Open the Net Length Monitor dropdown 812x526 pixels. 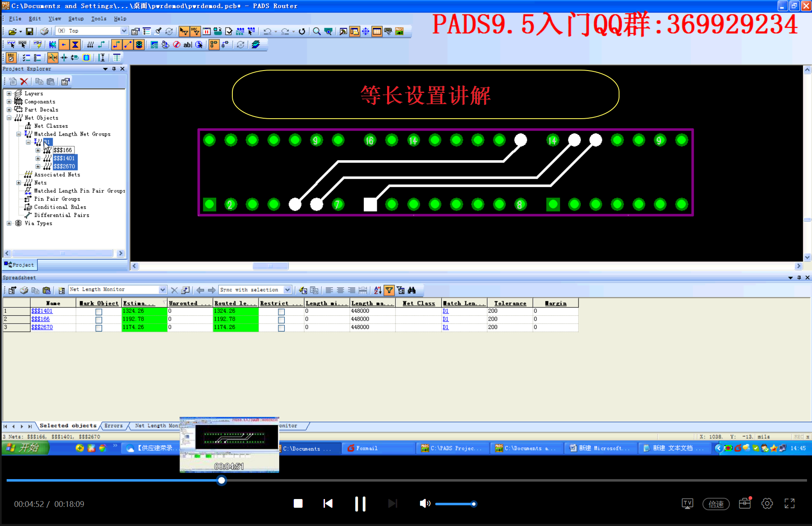pyautogui.click(x=163, y=290)
